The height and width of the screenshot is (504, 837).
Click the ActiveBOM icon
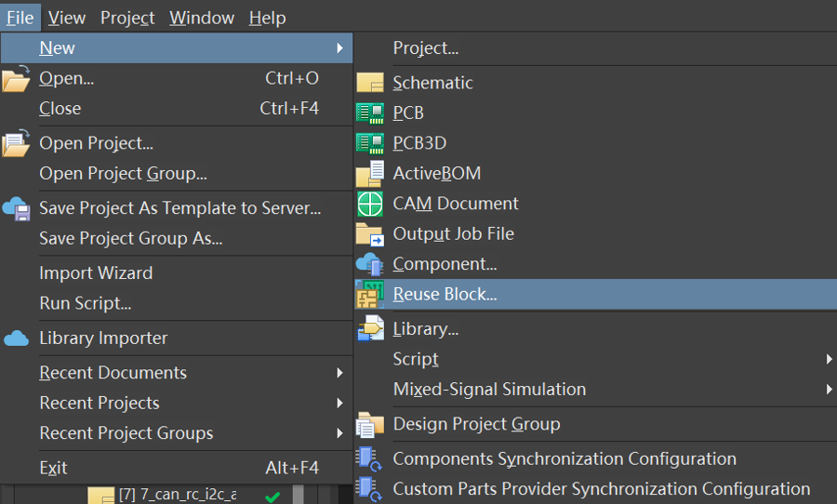point(370,174)
